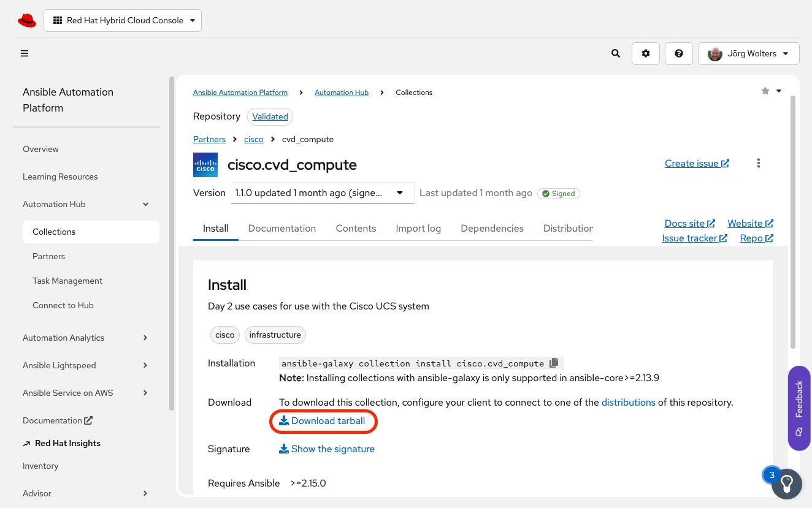This screenshot has height=508, width=812.
Task: Click the Signed status badge
Action: pyautogui.click(x=559, y=193)
